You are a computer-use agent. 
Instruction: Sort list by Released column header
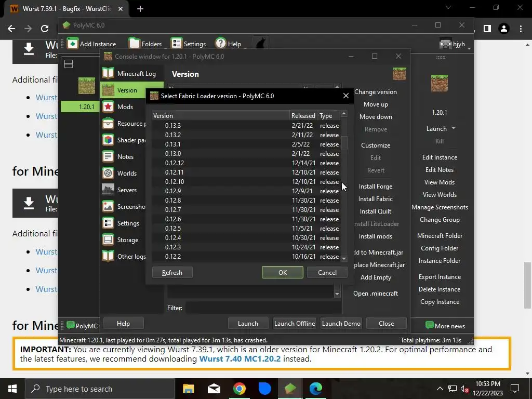coord(303,116)
